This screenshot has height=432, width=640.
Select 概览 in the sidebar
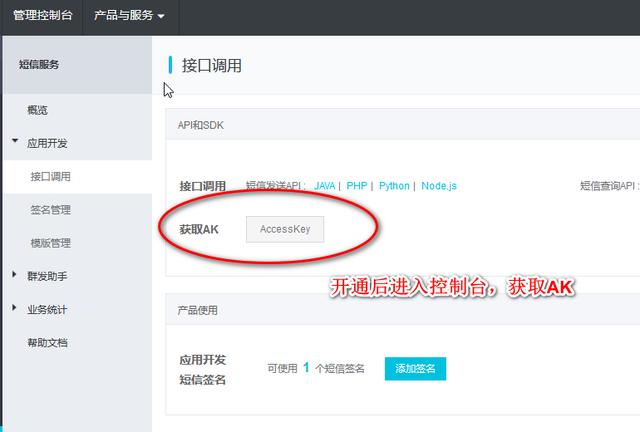click(38, 110)
